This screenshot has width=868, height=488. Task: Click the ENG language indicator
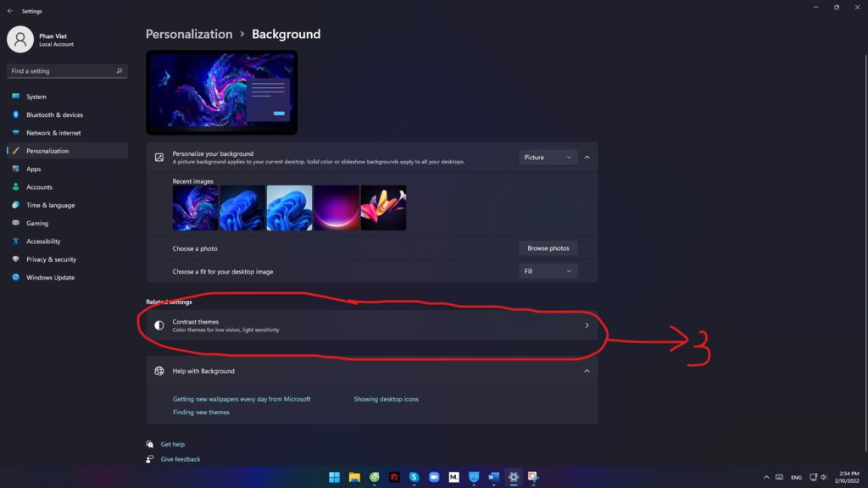[796, 478]
